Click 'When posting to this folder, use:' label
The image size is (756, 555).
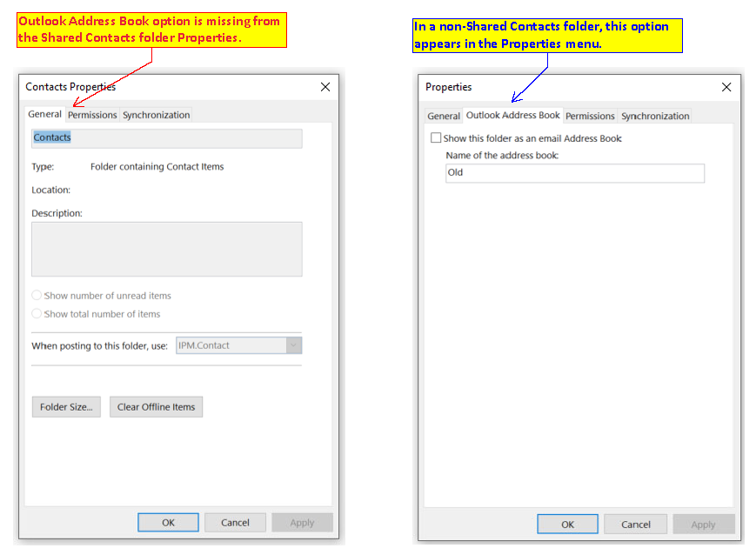(100, 345)
